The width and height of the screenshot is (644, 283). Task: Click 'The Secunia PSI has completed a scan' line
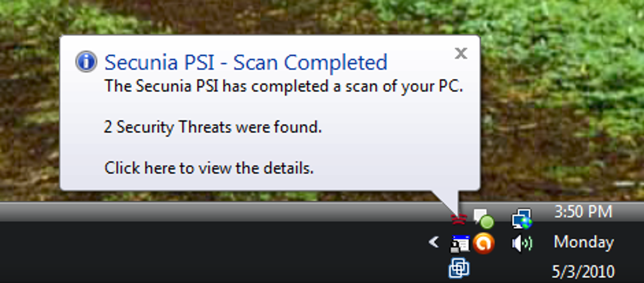click(x=283, y=86)
